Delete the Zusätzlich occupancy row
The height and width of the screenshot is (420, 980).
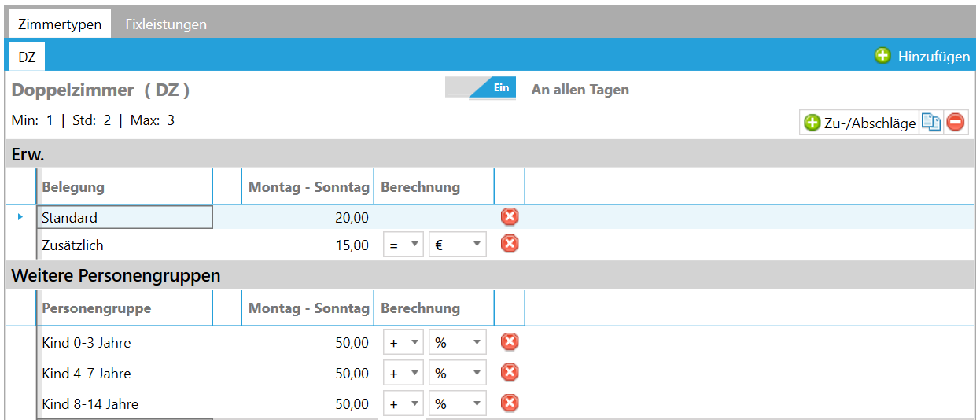[x=510, y=244]
